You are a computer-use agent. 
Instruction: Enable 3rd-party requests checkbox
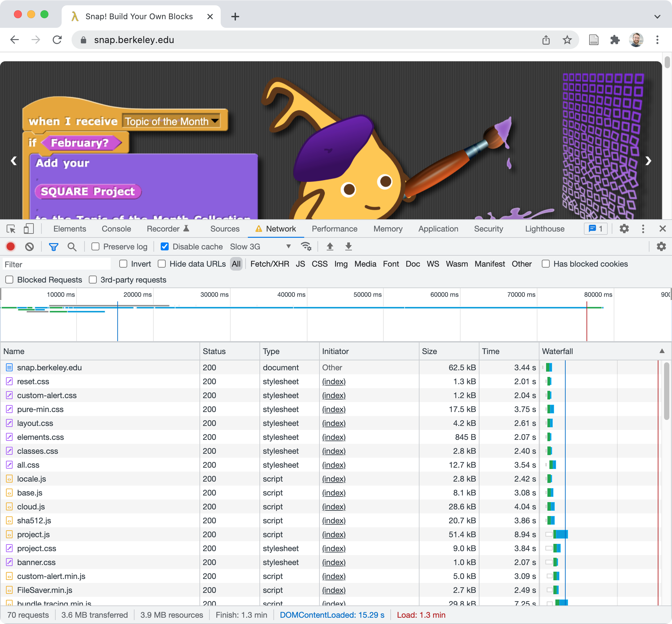click(92, 280)
